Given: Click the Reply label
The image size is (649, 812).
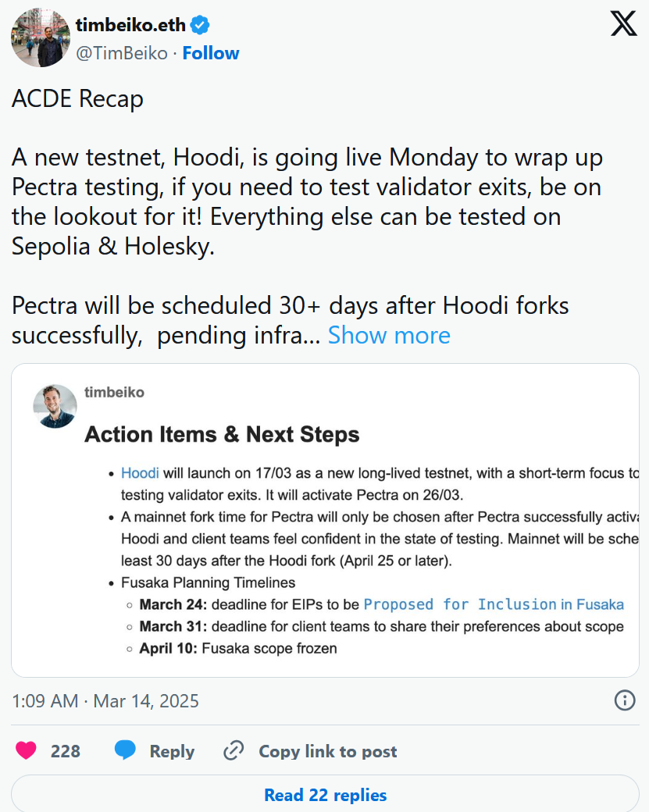Looking at the screenshot, I should pos(172,751).
